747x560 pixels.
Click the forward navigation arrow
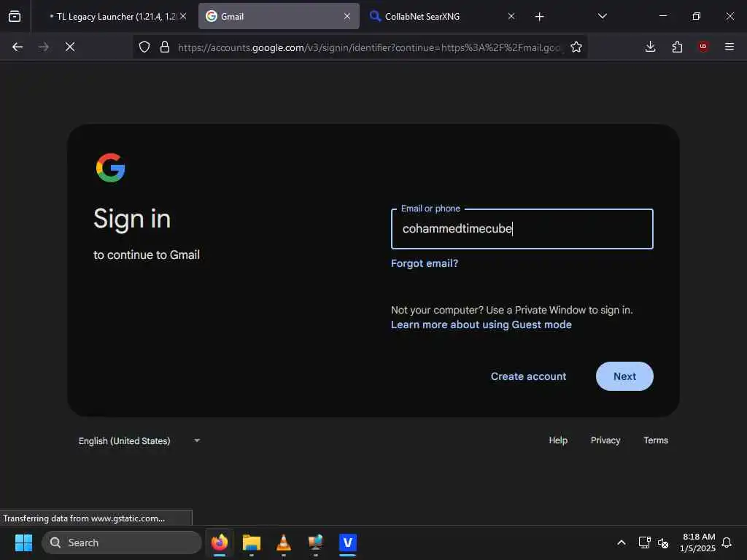[x=43, y=47]
